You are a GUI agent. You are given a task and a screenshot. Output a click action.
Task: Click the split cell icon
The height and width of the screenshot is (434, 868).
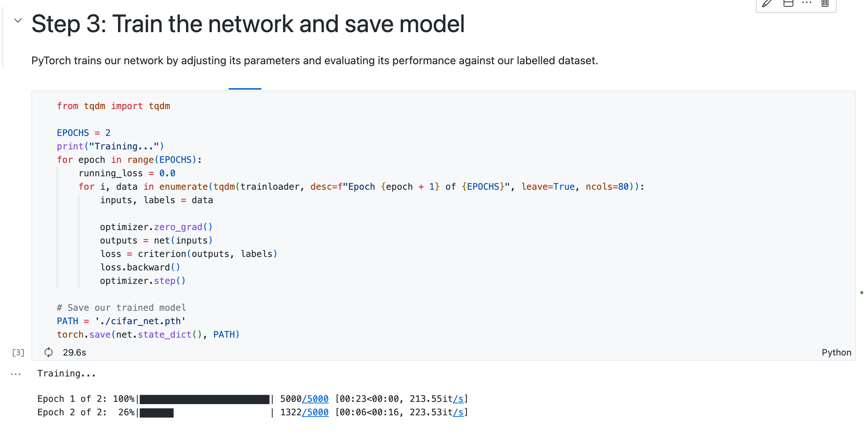coord(789,4)
